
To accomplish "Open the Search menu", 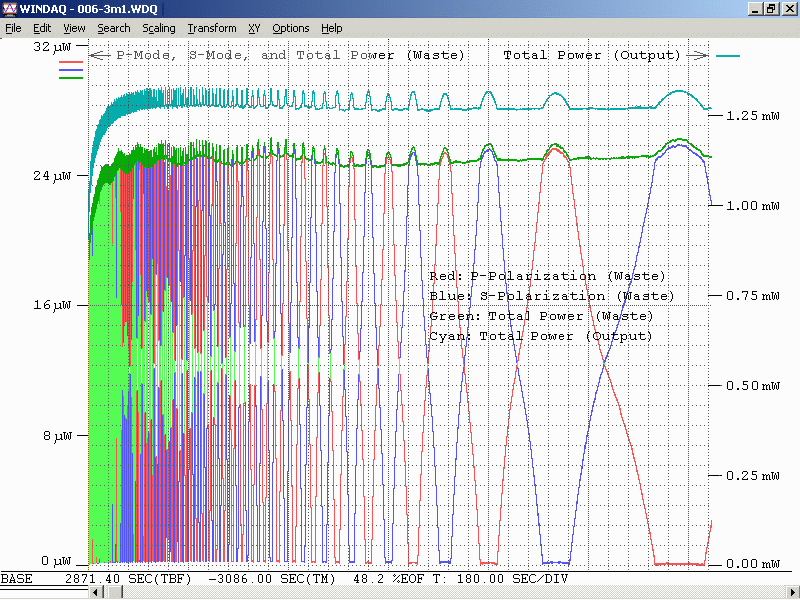I will [114, 28].
